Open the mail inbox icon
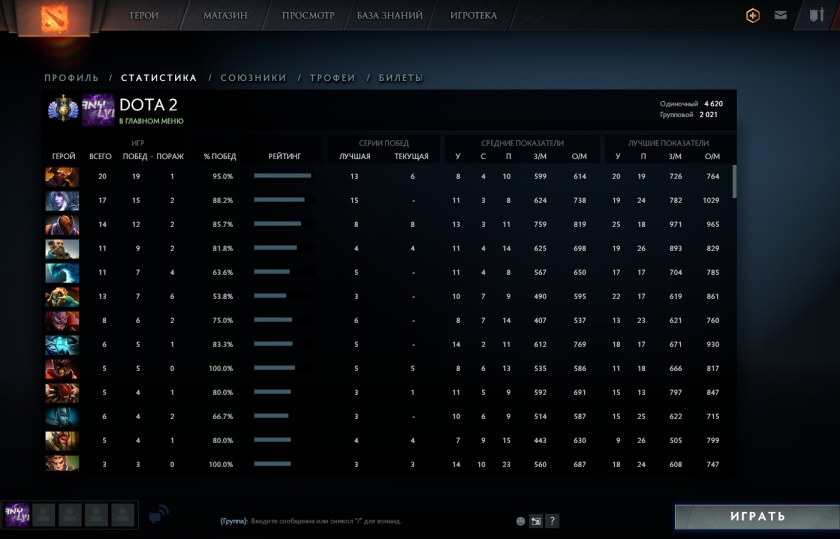Image resolution: width=840 pixels, height=539 pixels. (x=781, y=15)
